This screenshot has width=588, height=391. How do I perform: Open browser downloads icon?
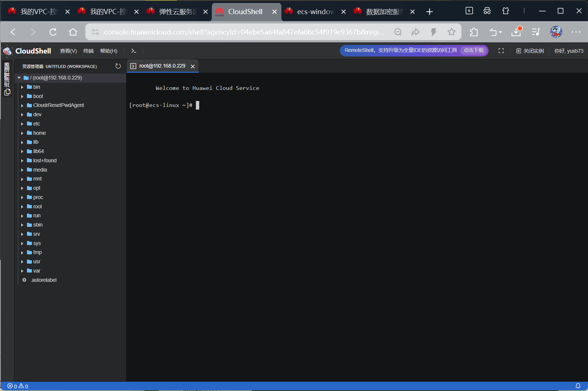(516, 32)
